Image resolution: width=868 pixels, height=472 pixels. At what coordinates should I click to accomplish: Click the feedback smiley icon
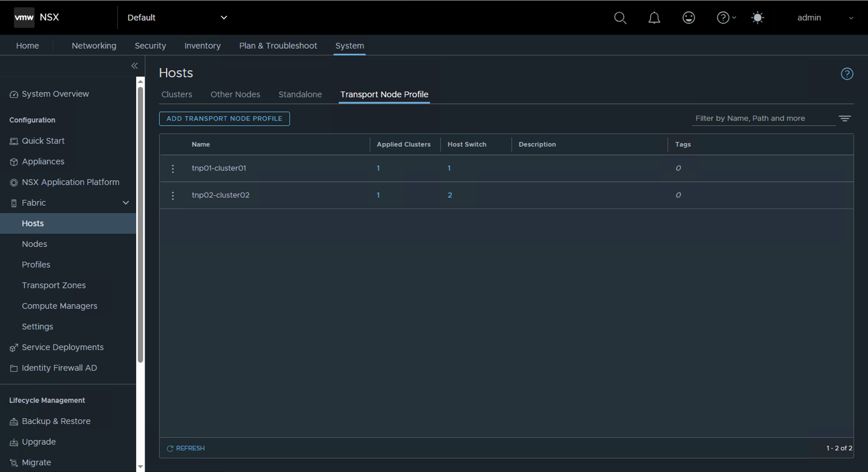(x=688, y=17)
